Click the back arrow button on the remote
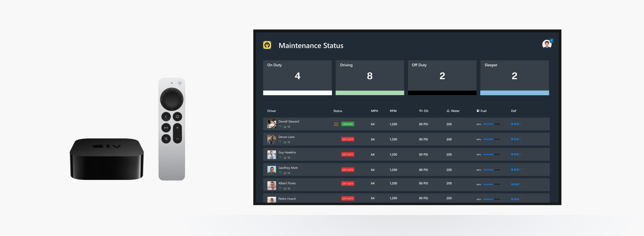 tap(166, 117)
